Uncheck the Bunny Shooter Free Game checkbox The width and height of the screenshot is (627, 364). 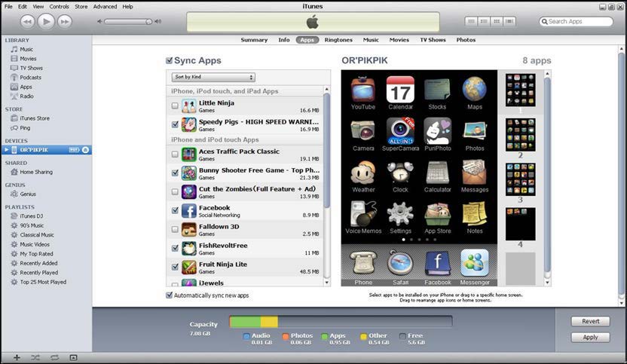(175, 173)
